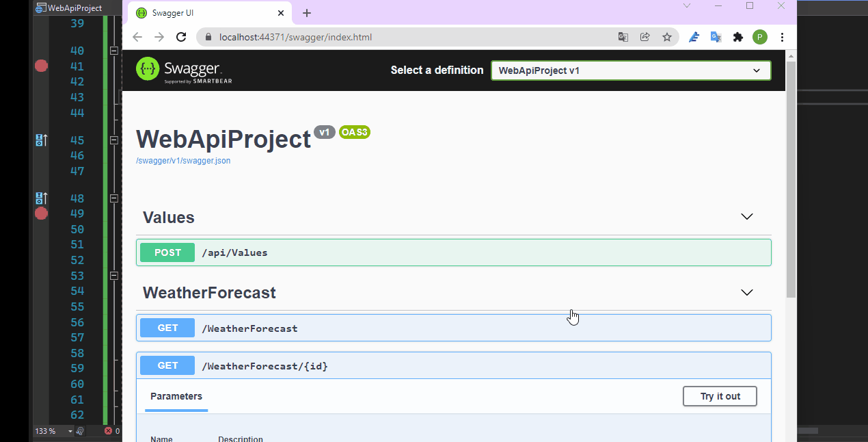The width and height of the screenshot is (868, 442).
Task: Collapse the WeatherForecast section chevron
Action: coord(747,292)
